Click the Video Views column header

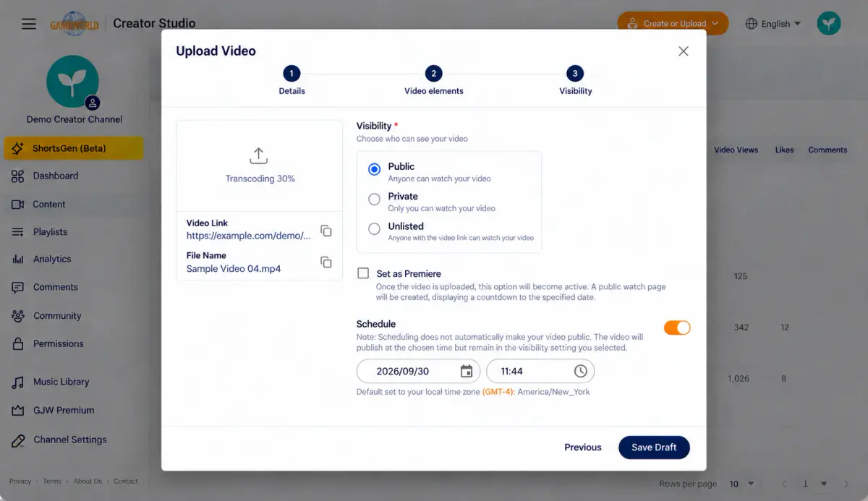pyautogui.click(x=736, y=150)
